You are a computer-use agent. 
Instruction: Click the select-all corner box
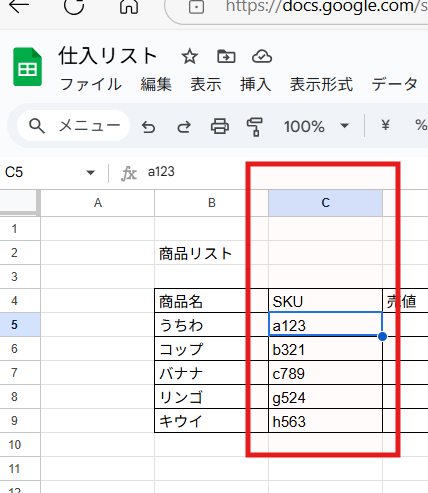click(19, 203)
